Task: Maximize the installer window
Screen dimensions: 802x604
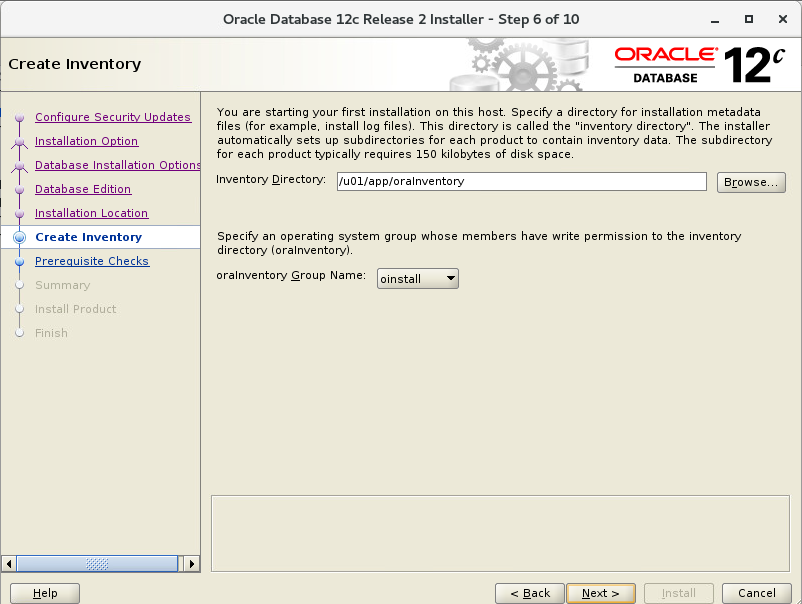Action: (x=749, y=19)
